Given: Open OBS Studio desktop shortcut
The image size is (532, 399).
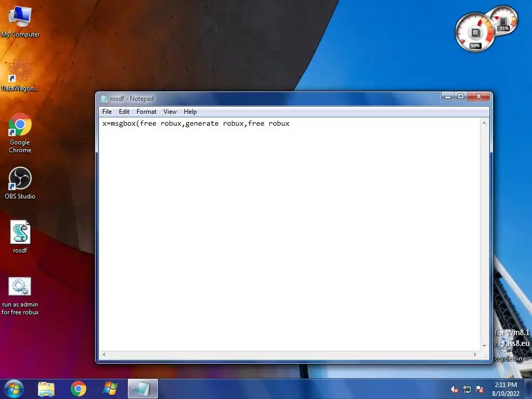Looking at the screenshot, I should click(20, 183).
